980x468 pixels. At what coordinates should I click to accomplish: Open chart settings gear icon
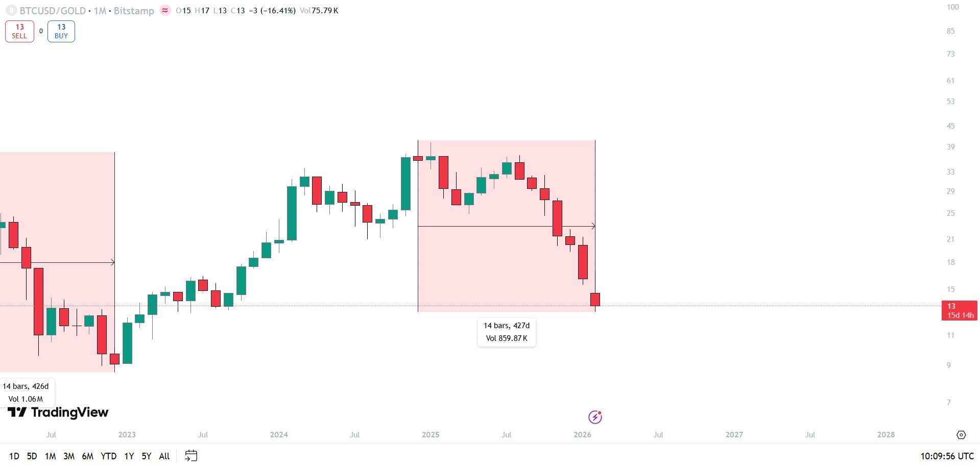[961, 435]
